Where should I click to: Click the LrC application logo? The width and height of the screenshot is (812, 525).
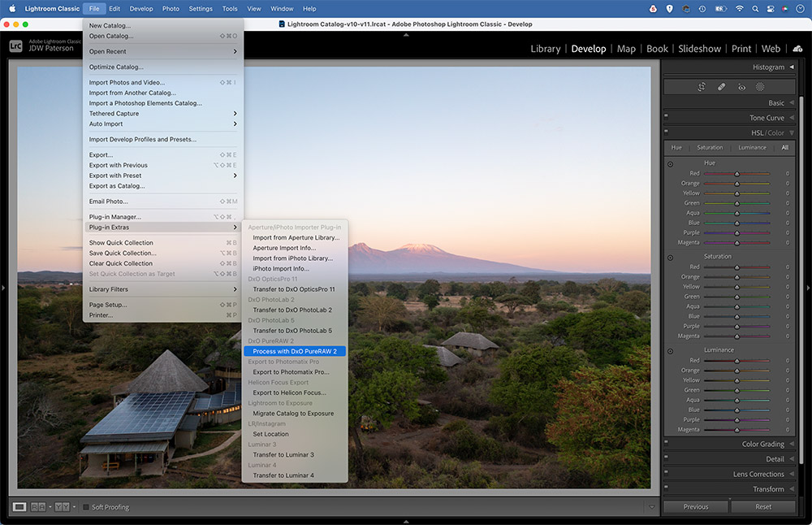click(x=16, y=46)
